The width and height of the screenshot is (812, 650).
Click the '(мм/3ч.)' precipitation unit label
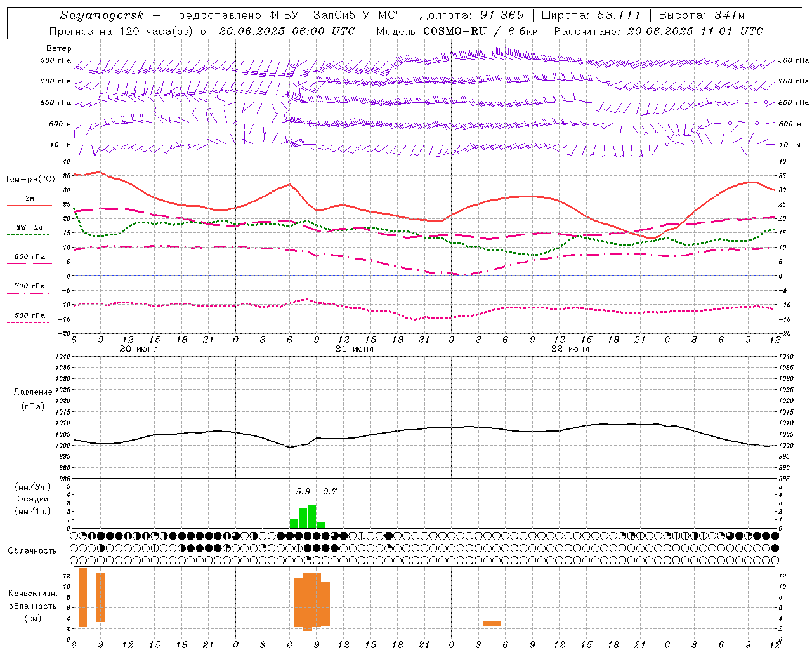point(33,487)
